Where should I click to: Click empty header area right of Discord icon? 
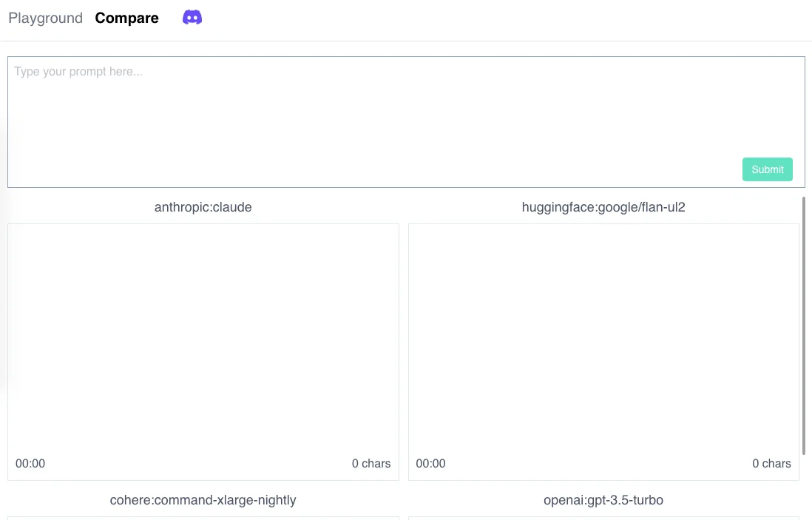[x=503, y=18]
